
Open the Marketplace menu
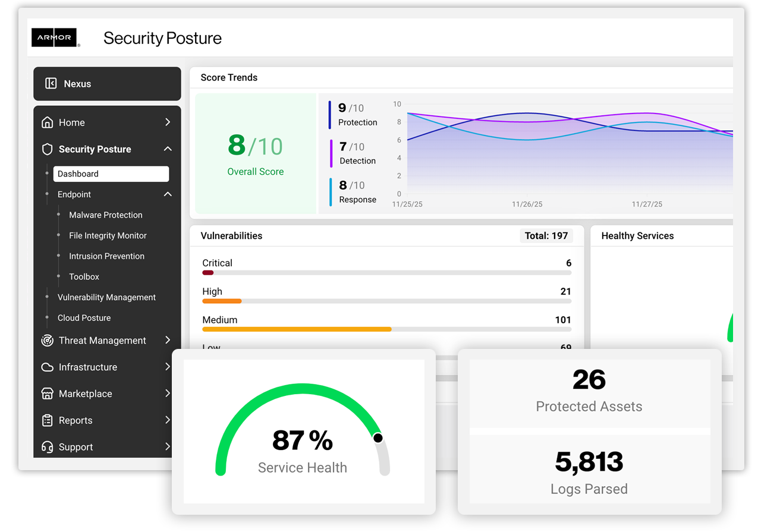(x=86, y=394)
